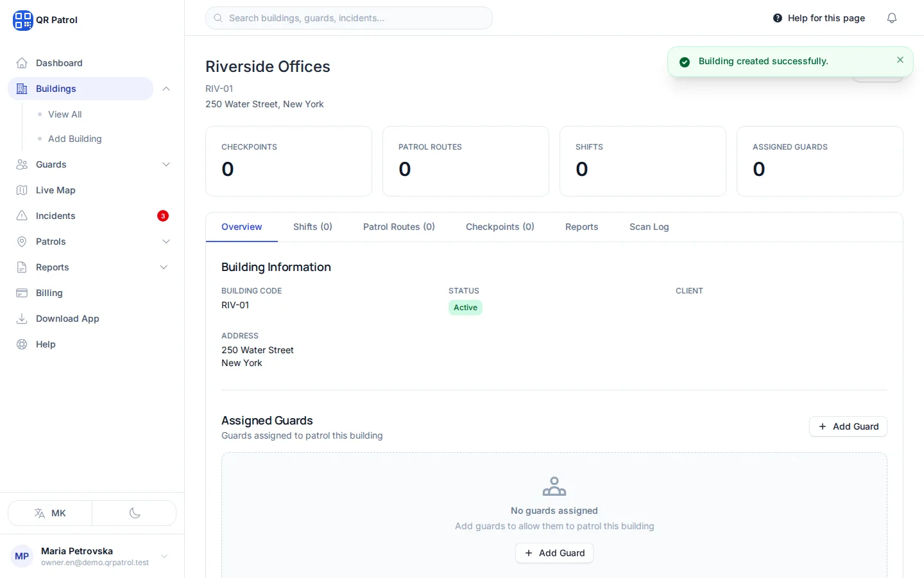Click the search magnifier icon
Image resolution: width=924 pixels, height=578 pixels.
coord(218,18)
